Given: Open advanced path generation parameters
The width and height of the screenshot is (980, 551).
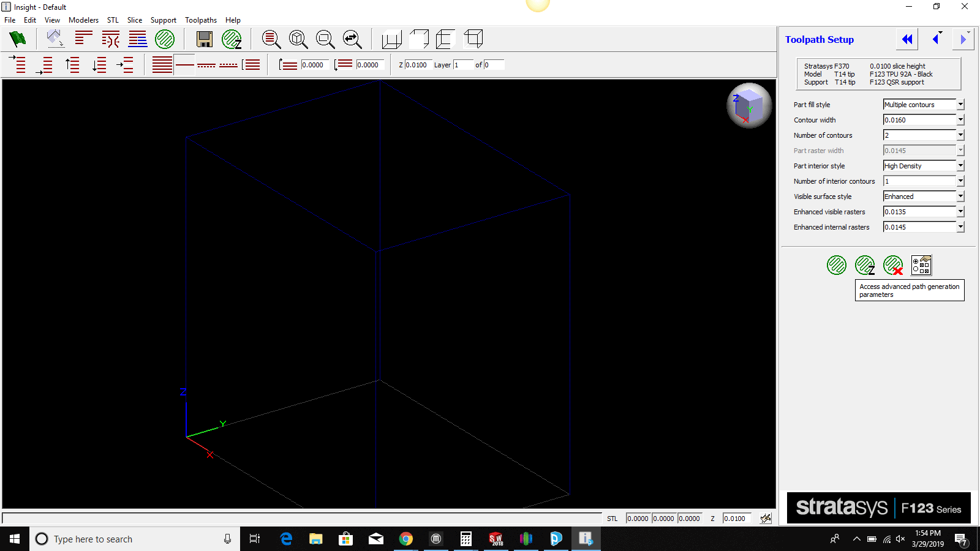Looking at the screenshot, I should (921, 265).
